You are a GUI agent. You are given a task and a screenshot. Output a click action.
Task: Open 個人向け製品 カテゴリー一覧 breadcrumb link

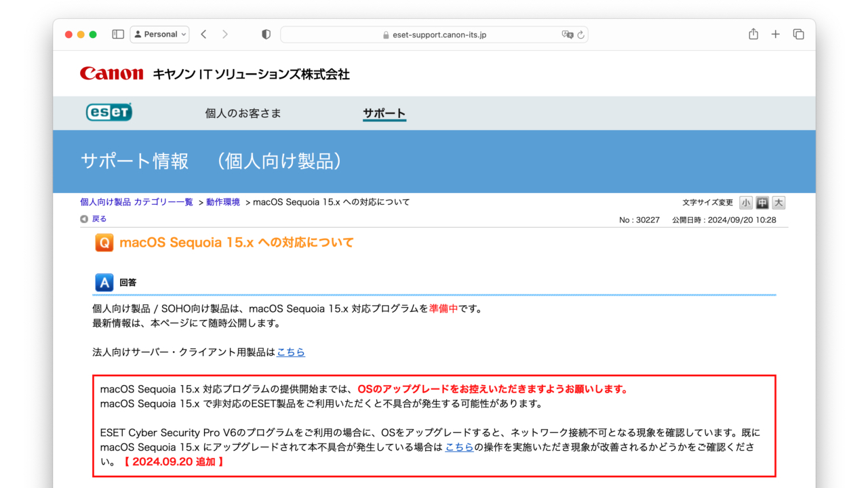click(136, 202)
